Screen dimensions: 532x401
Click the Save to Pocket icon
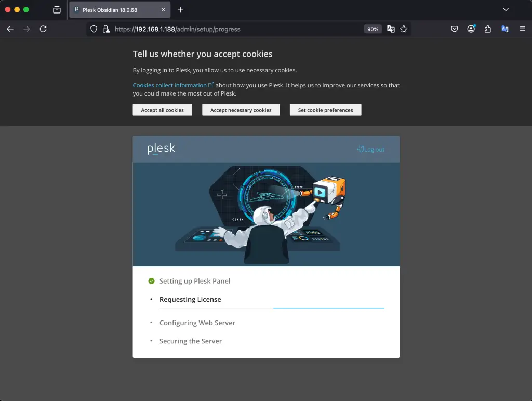455,29
